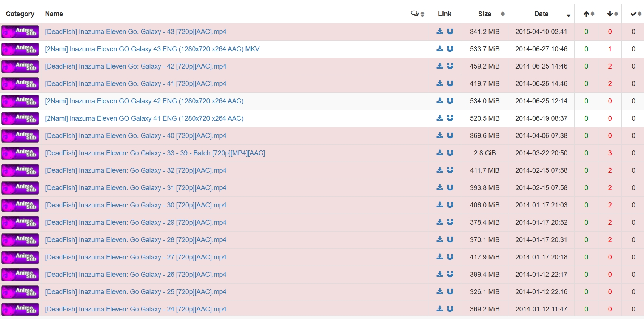
Task: Download torrent file for DeadFish Galaxy 42
Action: coord(439,66)
